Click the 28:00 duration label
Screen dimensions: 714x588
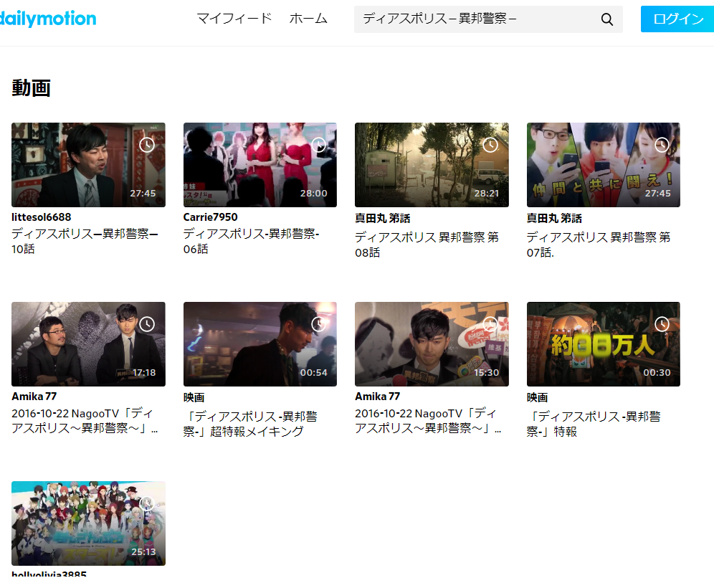314,194
